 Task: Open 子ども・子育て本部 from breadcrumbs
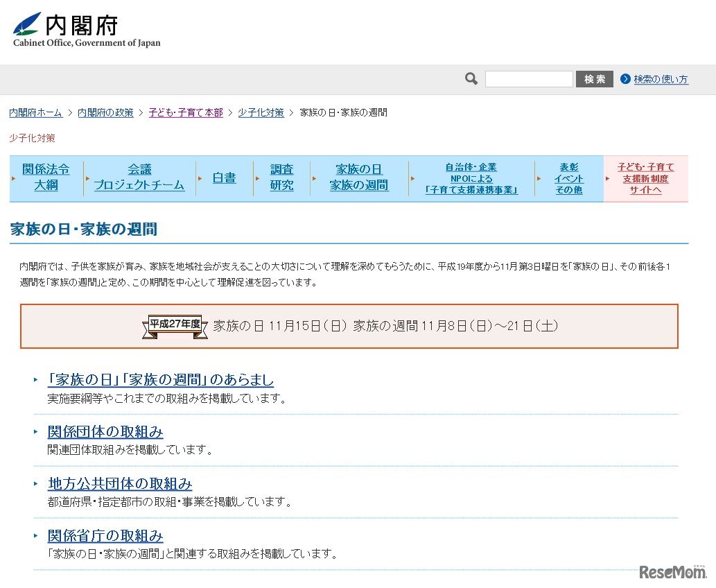[x=186, y=112]
